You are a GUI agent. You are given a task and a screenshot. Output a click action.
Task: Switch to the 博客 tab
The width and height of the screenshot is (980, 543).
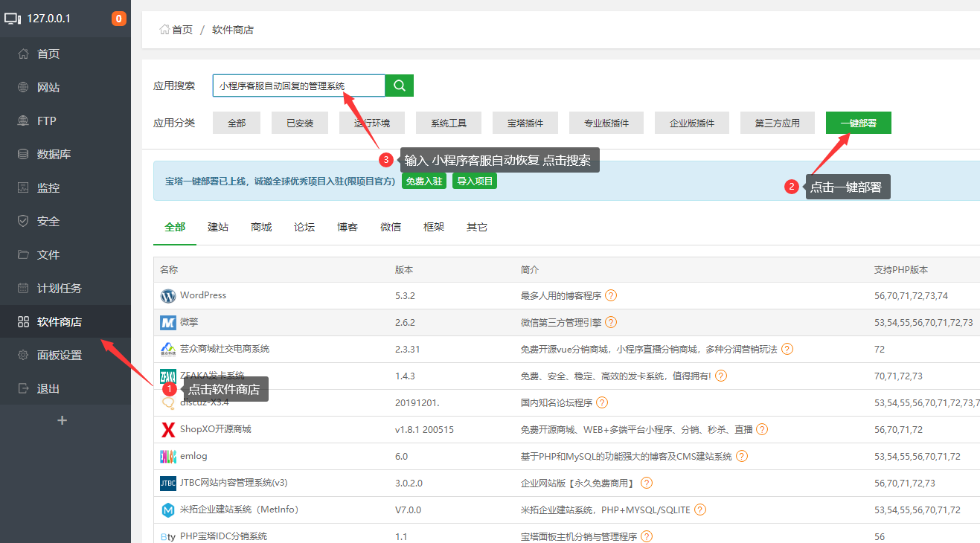348,227
